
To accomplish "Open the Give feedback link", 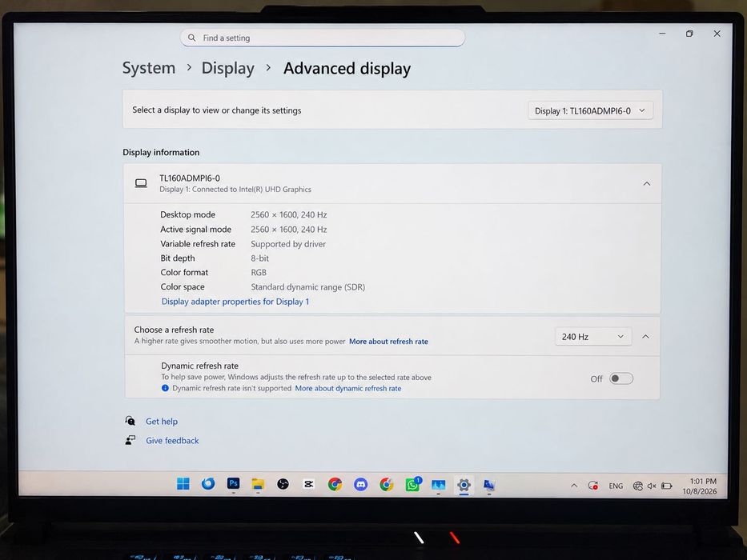I will click(172, 441).
